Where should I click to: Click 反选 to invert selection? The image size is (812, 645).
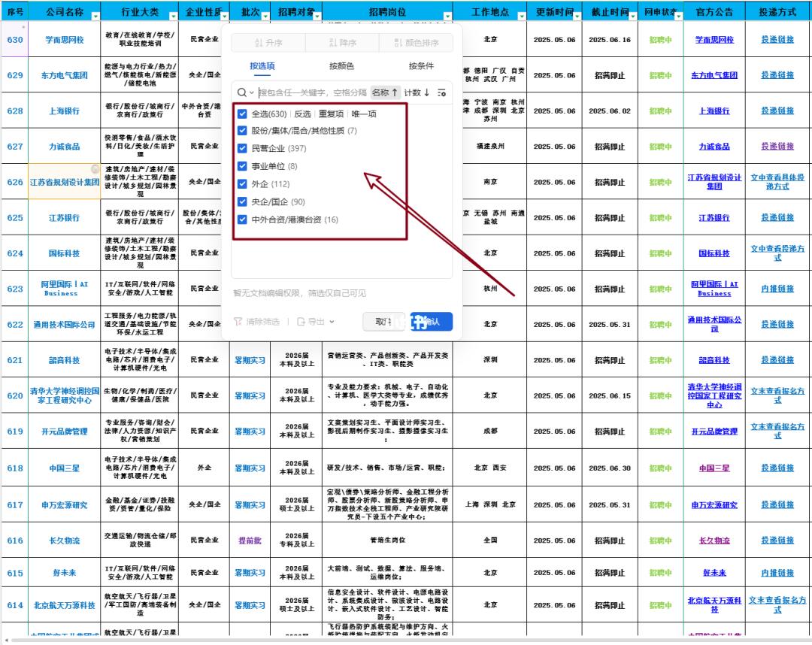(302, 114)
